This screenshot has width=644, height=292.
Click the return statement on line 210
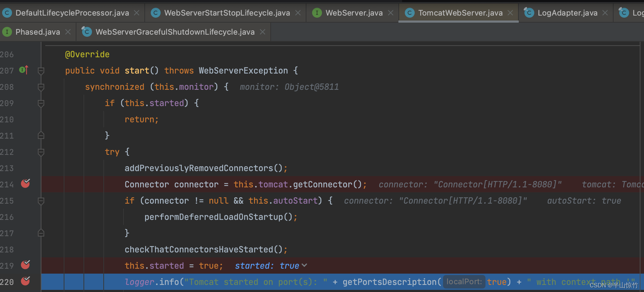coord(142,119)
